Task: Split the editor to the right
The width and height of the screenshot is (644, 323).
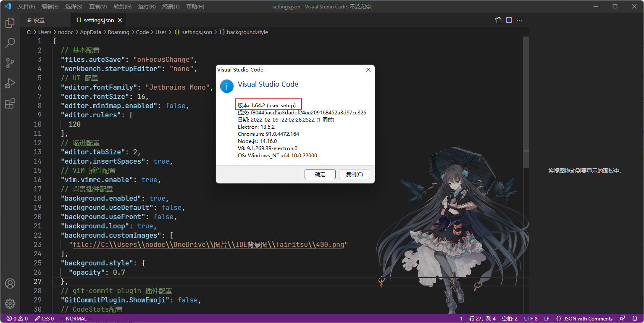Action: [509, 20]
